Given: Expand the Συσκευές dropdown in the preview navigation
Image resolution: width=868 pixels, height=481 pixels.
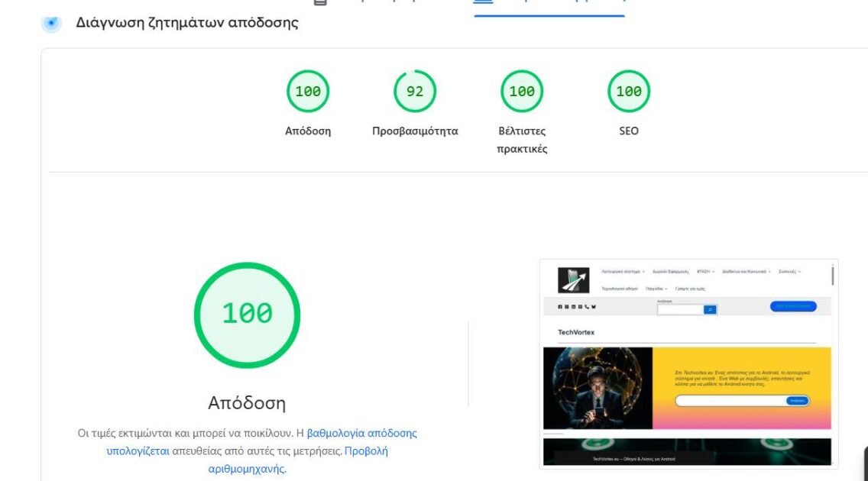Looking at the screenshot, I should point(790,272).
